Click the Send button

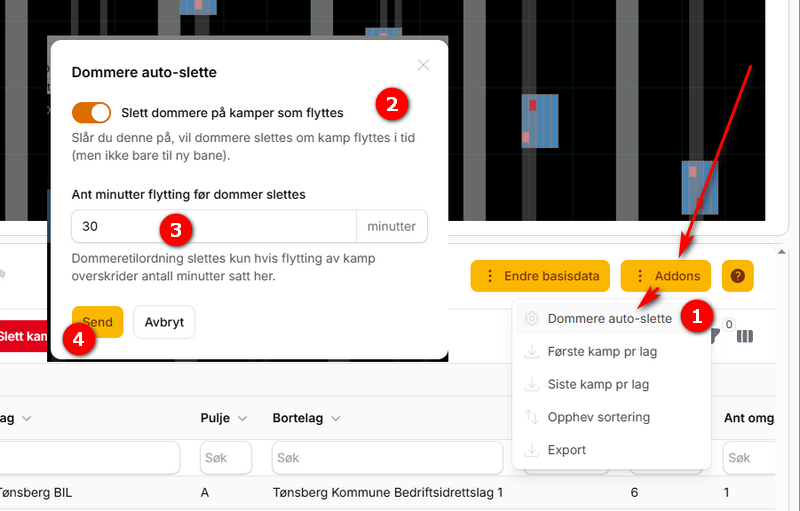coord(97,322)
